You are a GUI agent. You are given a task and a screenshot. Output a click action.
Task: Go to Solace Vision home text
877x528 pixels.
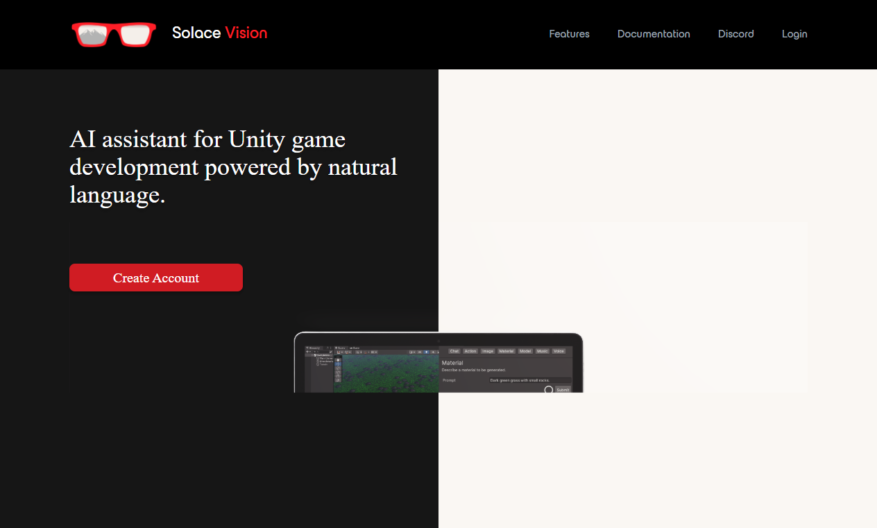(x=219, y=33)
